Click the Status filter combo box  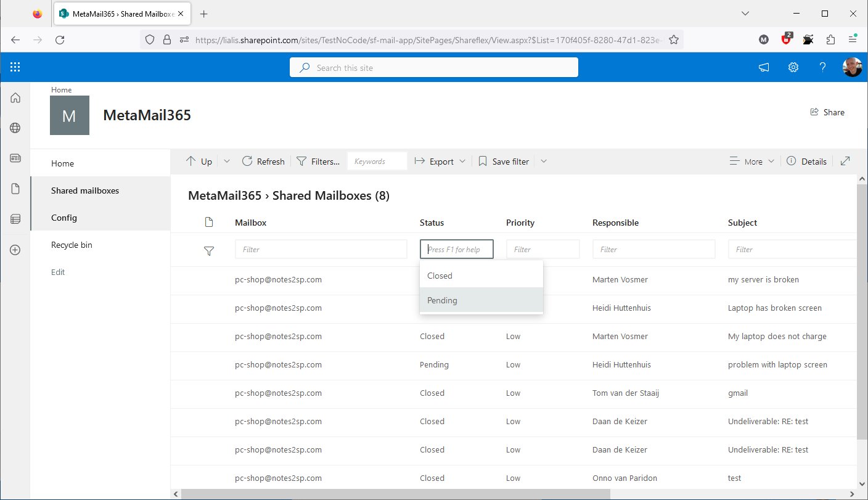click(457, 249)
